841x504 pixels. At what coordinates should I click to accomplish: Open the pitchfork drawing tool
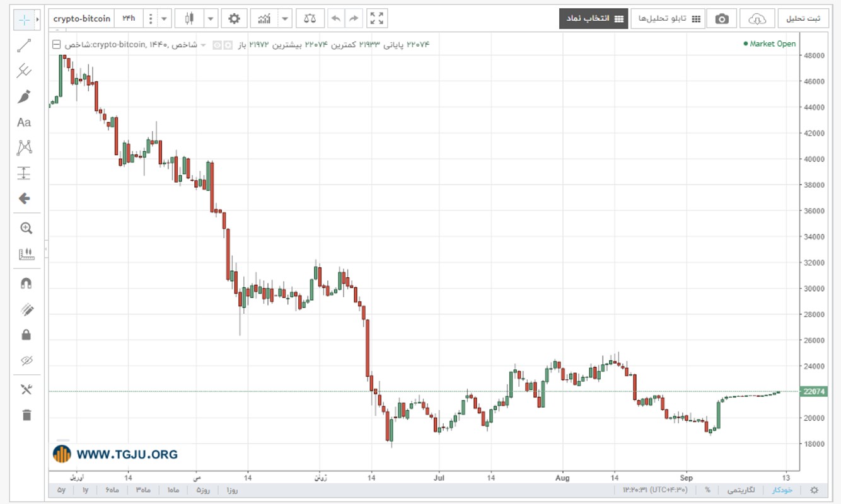click(24, 71)
